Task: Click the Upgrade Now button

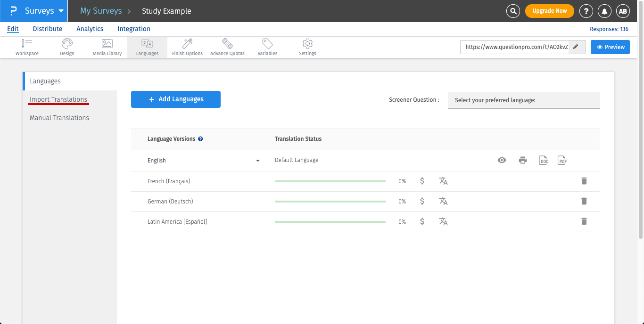Action: [x=549, y=11]
